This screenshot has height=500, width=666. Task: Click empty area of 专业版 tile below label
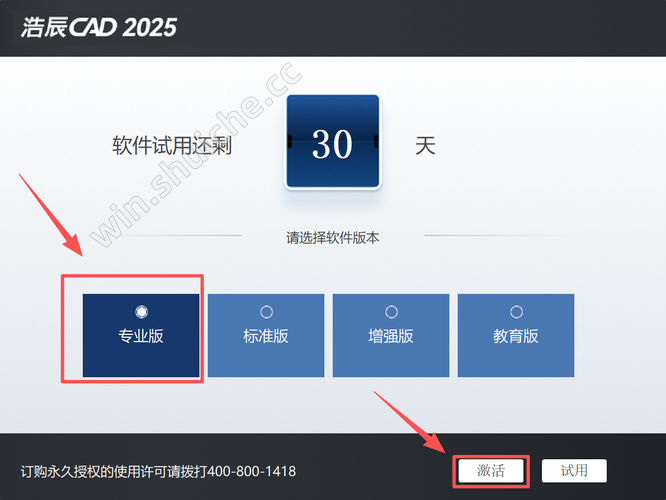pos(141,361)
